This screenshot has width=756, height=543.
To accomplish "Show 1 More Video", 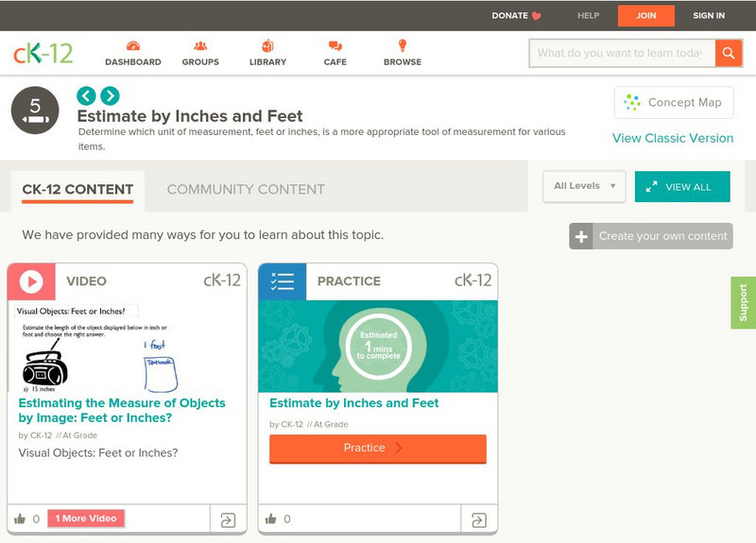I will tap(88, 518).
